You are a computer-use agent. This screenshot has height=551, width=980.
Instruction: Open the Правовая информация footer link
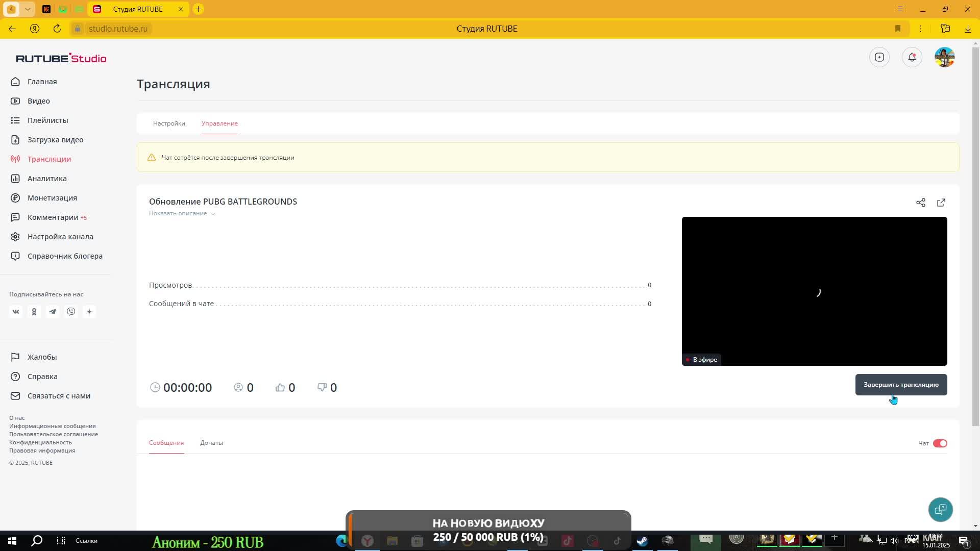tap(42, 450)
